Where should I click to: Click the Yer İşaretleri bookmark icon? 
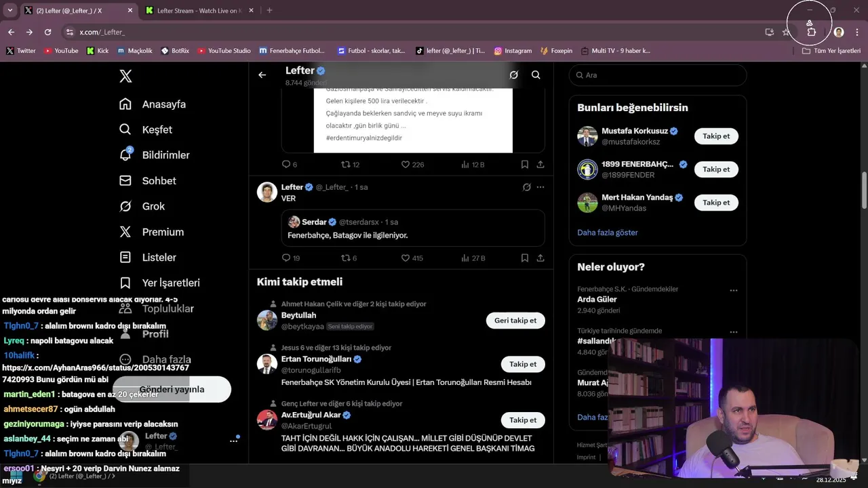pyautogui.click(x=125, y=283)
